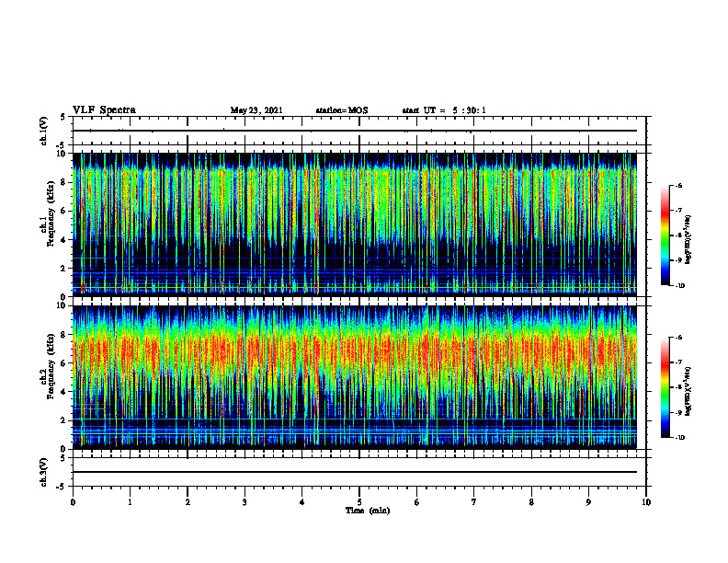The width and height of the screenshot is (728, 563).
Task: Click the '10' tick on the time axis
Action: [x=646, y=502]
